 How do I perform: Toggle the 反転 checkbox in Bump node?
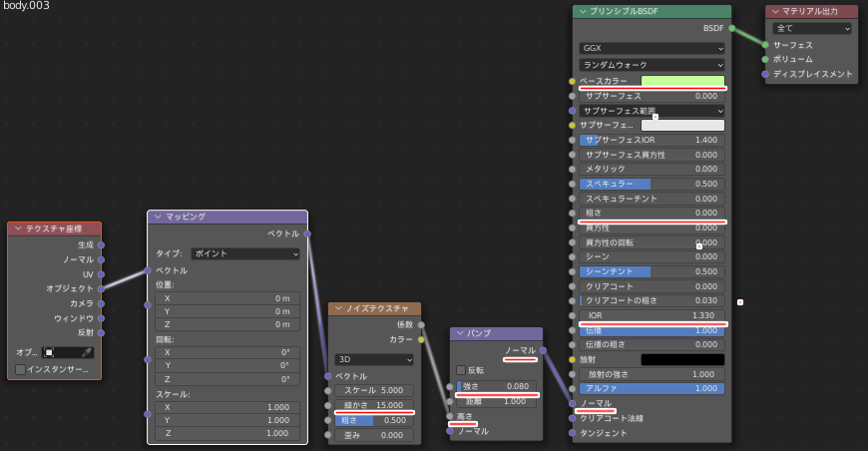click(459, 369)
